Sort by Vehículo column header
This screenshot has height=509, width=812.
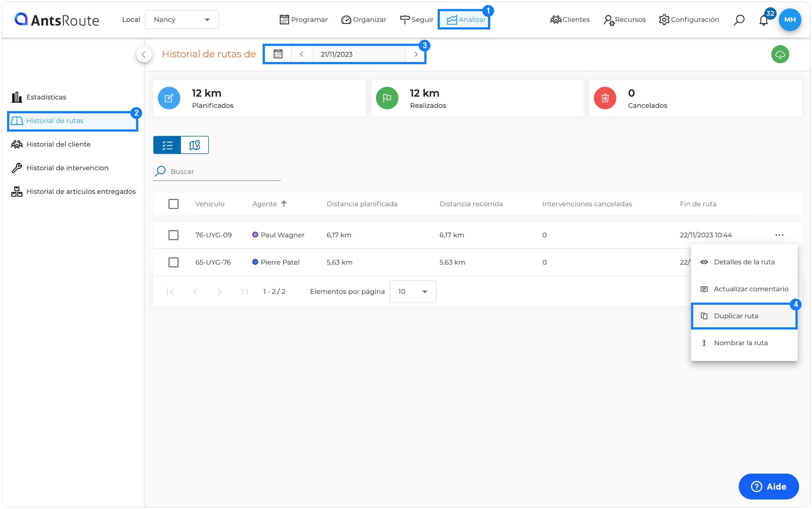(210, 204)
